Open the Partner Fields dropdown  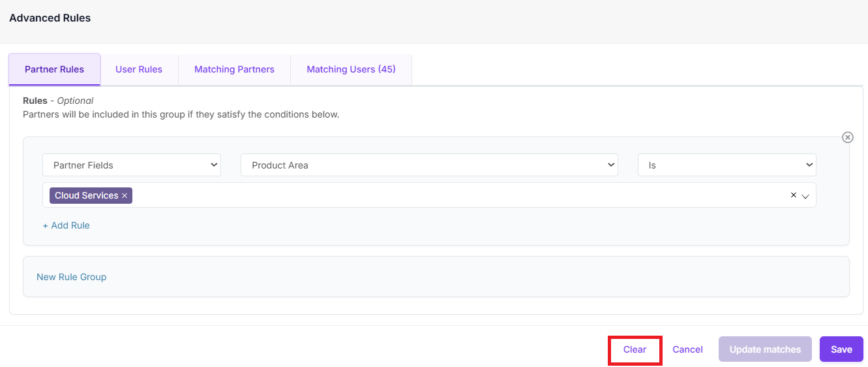[x=132, y=165]
